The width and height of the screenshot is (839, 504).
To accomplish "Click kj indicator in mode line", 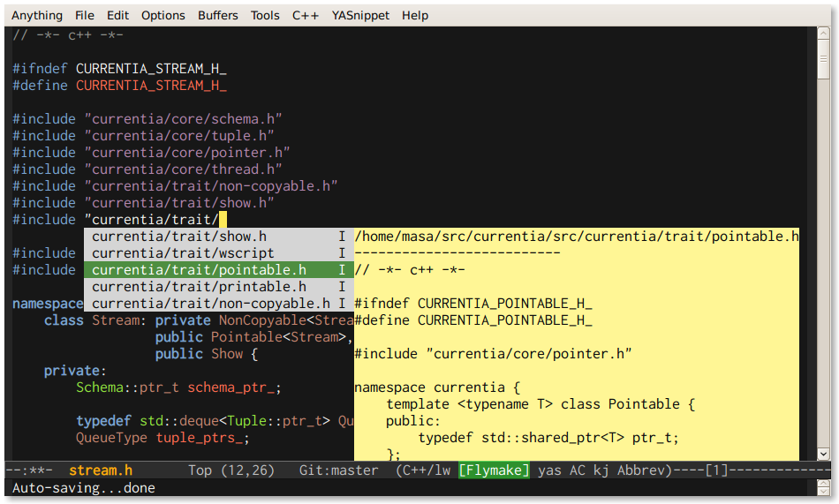I will (601, 470).
